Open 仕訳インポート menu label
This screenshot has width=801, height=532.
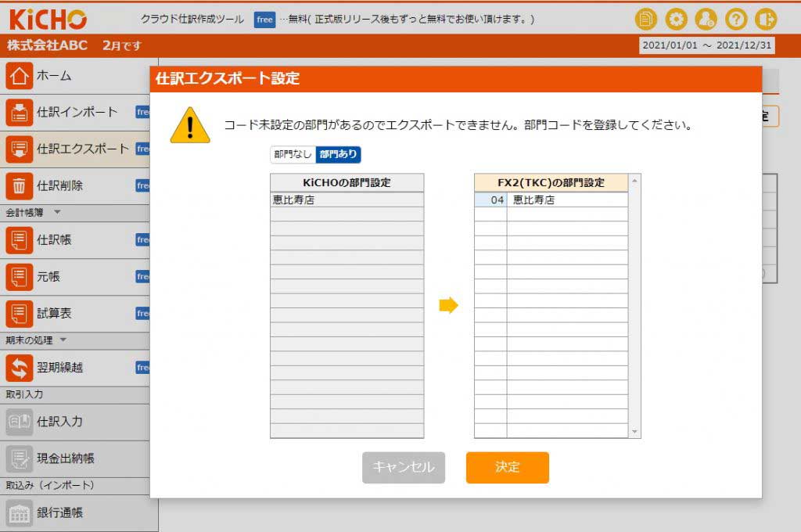(77, 113)
